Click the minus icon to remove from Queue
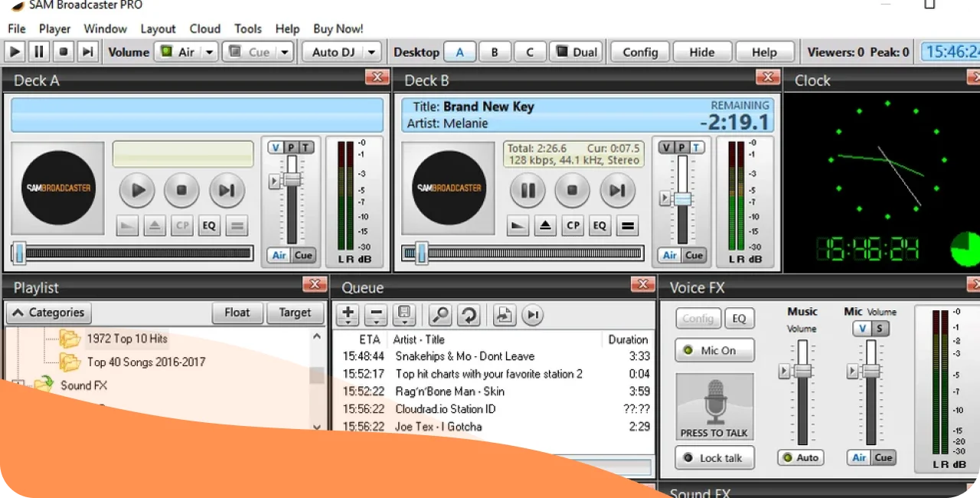The width and height of the screenshot is (980, 498). (x=376, y=314)
